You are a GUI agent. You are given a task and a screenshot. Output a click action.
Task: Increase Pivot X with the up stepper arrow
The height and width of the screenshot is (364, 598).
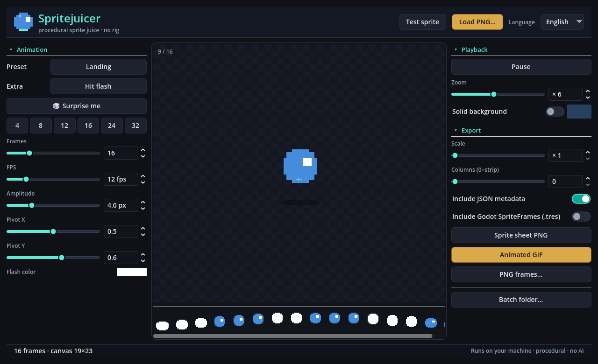(x=143, y=229)
